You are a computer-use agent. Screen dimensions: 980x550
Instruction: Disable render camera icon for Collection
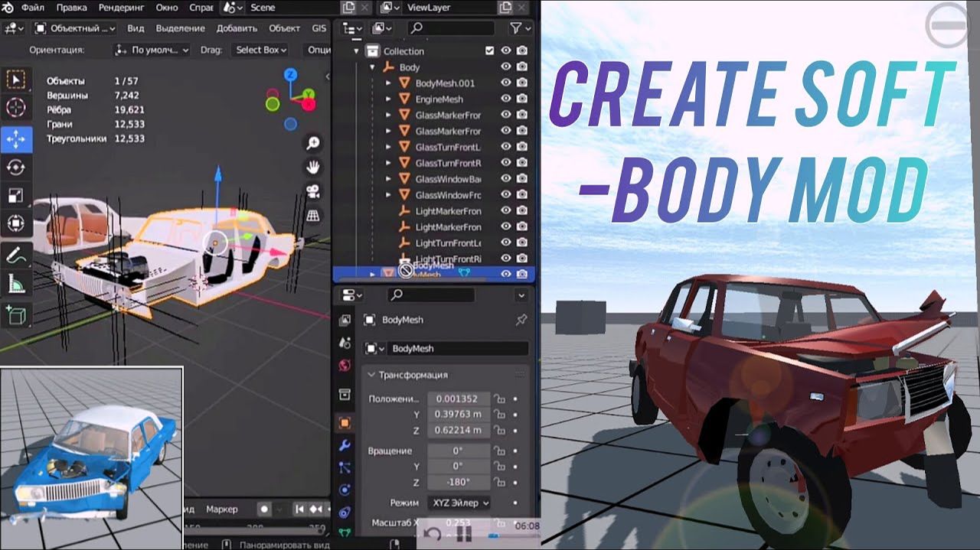tap(522, 50)
